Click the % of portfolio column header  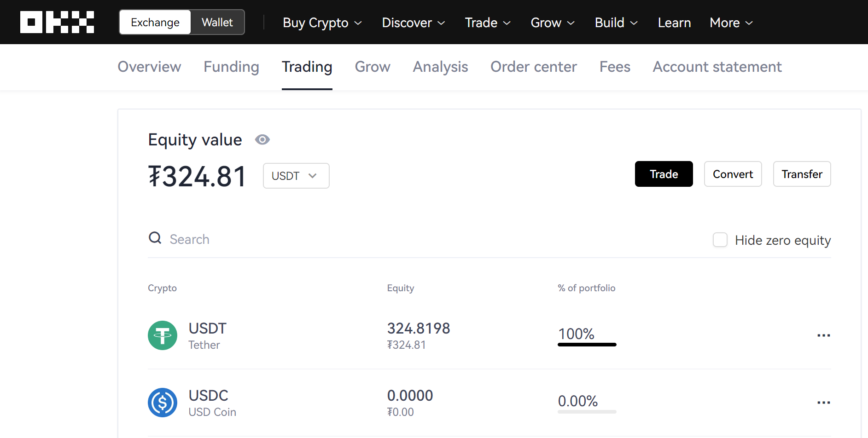tap(587, 288)
